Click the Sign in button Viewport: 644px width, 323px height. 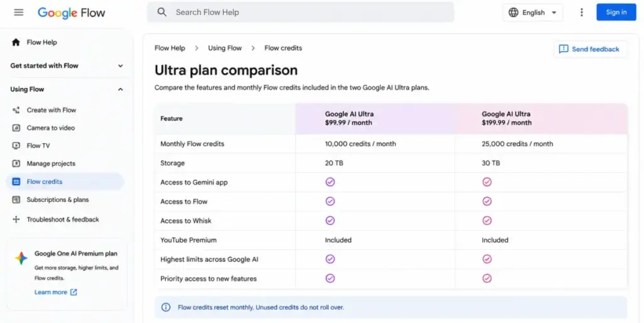click(616, 13)
